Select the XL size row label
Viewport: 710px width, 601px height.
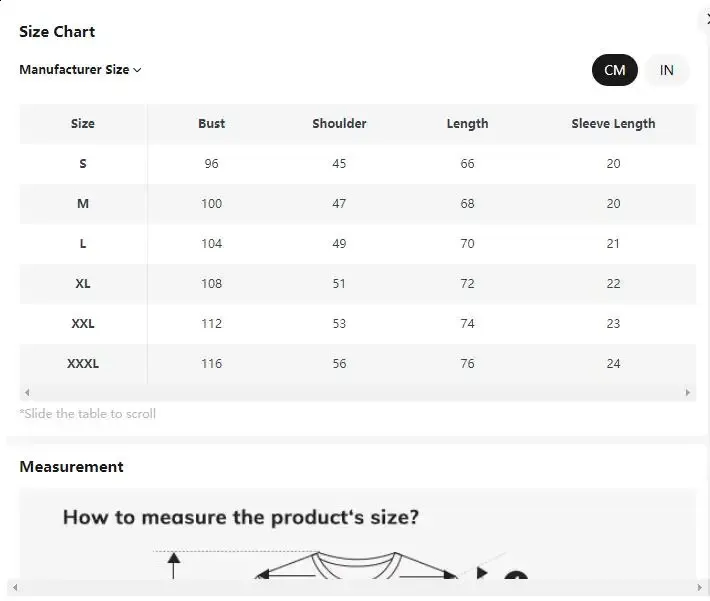[x=83, y=284]
